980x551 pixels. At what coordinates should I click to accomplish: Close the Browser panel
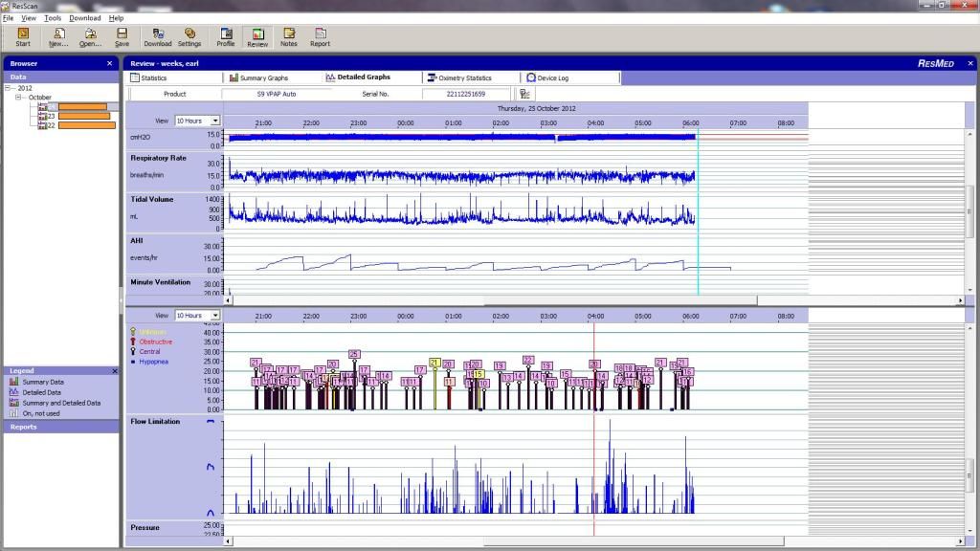110,64
